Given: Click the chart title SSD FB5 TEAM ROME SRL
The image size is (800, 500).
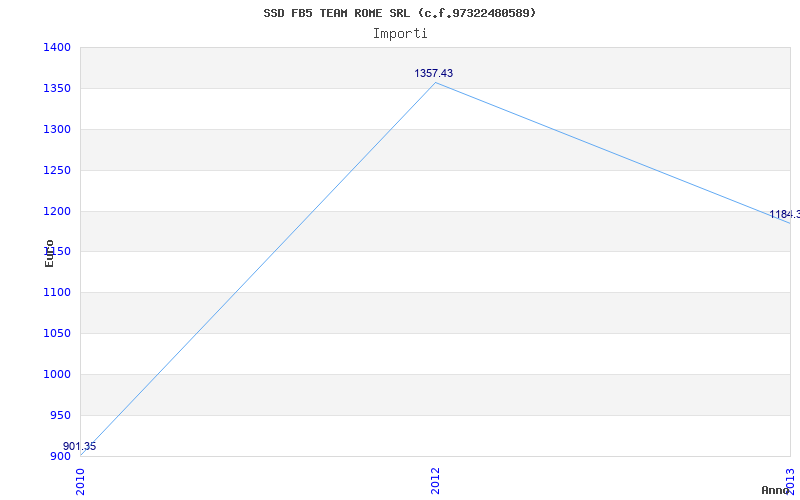Looking at the screenshot, I should tap(399, 13).
